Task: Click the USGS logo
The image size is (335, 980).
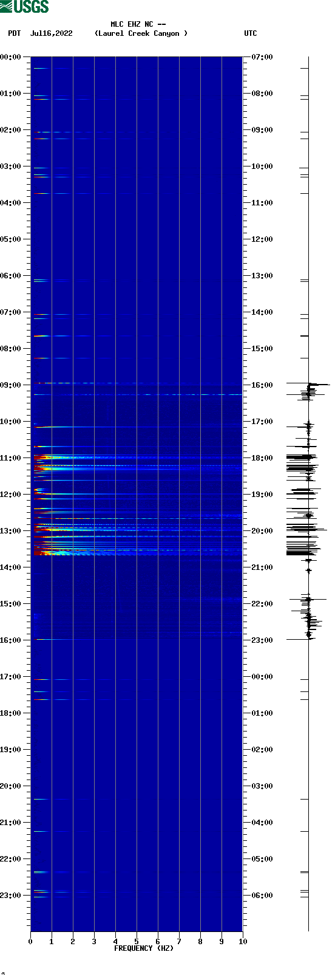Action: tap(24, 7)
